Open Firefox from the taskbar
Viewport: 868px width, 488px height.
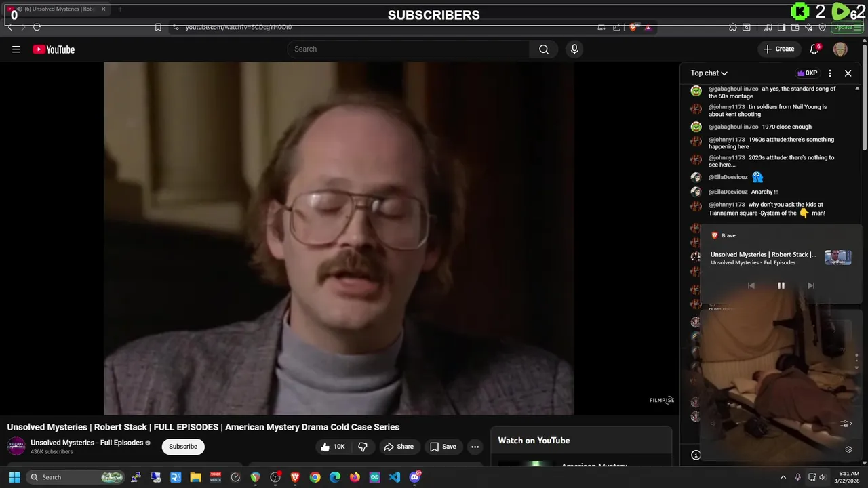355,477
